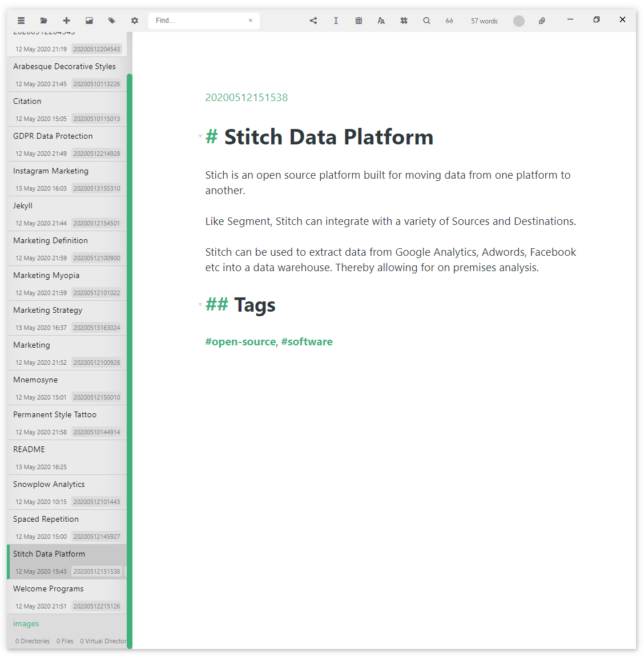Click ID badge 20200512214928
The height and width of the screenshot is (657, 644).
(x=97, y=154)
